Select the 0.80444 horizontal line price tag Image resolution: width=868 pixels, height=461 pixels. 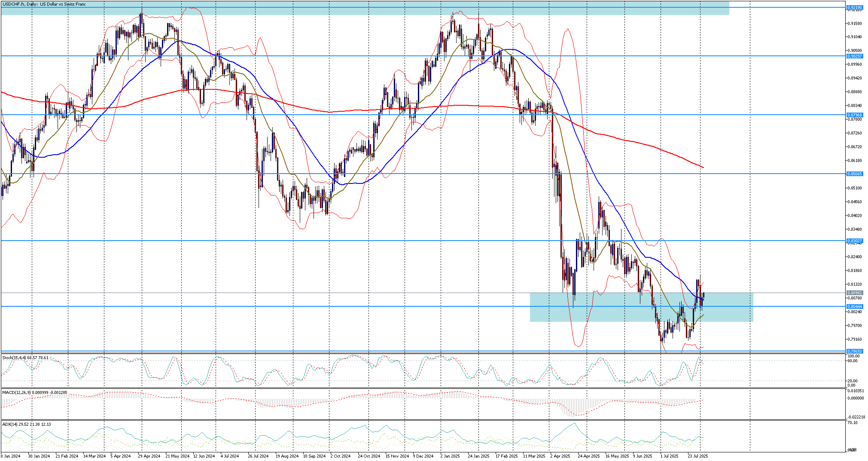[854, 306]
